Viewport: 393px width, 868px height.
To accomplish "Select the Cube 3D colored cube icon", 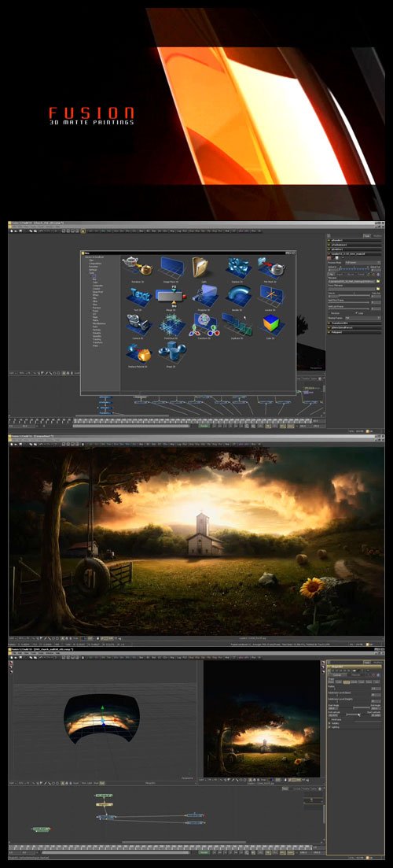I will pyautogui.click(x=273, y=324).
